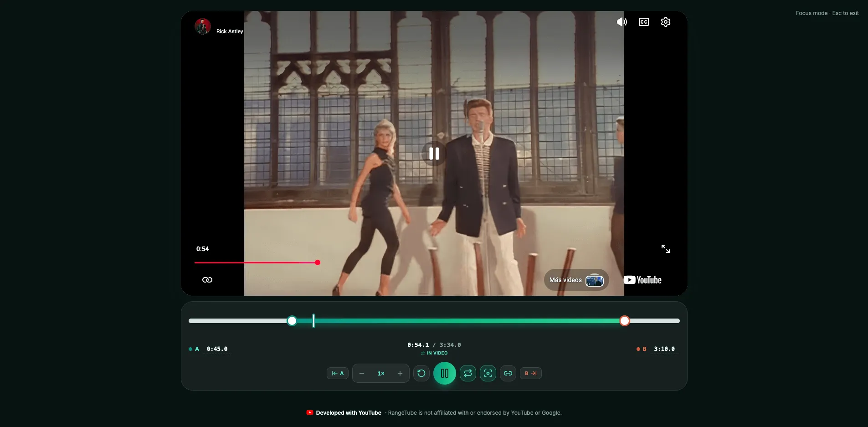Mute the video using the speaker icon

point(621,22)
